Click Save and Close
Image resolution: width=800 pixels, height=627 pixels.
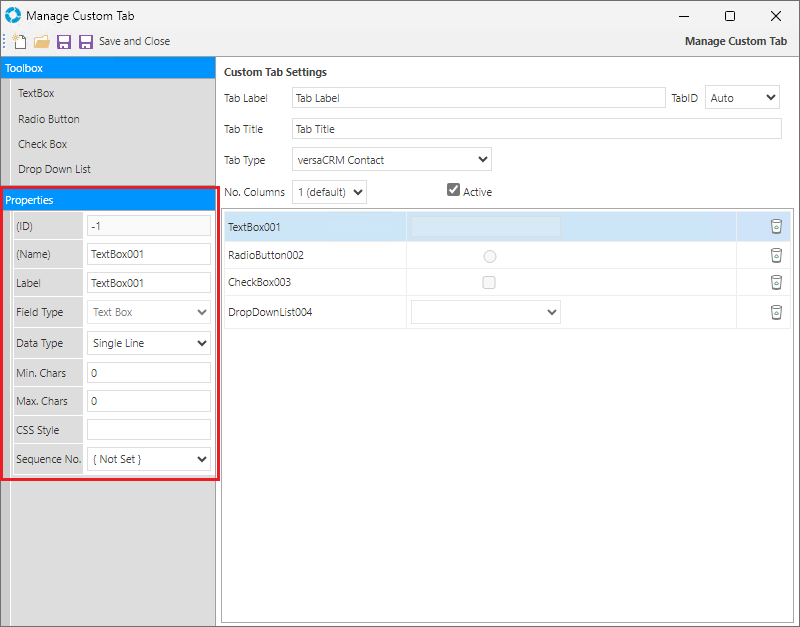point(133,42)
